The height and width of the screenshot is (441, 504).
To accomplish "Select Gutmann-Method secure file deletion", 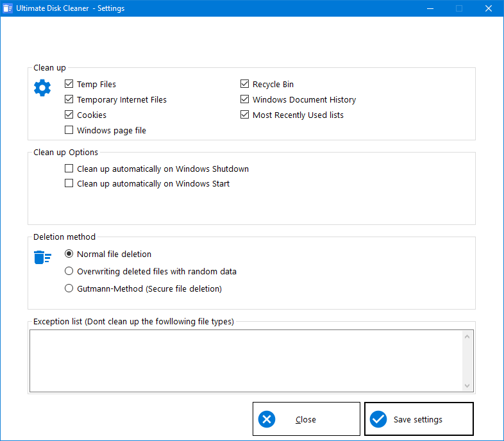I will click(x=69, y=288).
